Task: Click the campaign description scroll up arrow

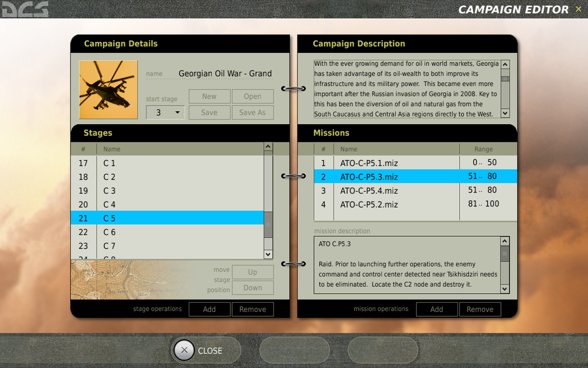Action: (505, 64)
